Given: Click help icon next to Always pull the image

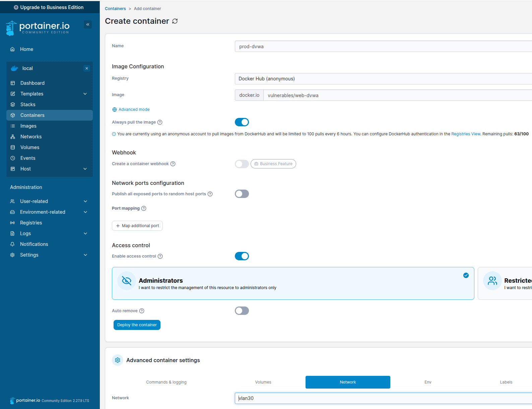Looking at the screenshot, I should 160,122.
